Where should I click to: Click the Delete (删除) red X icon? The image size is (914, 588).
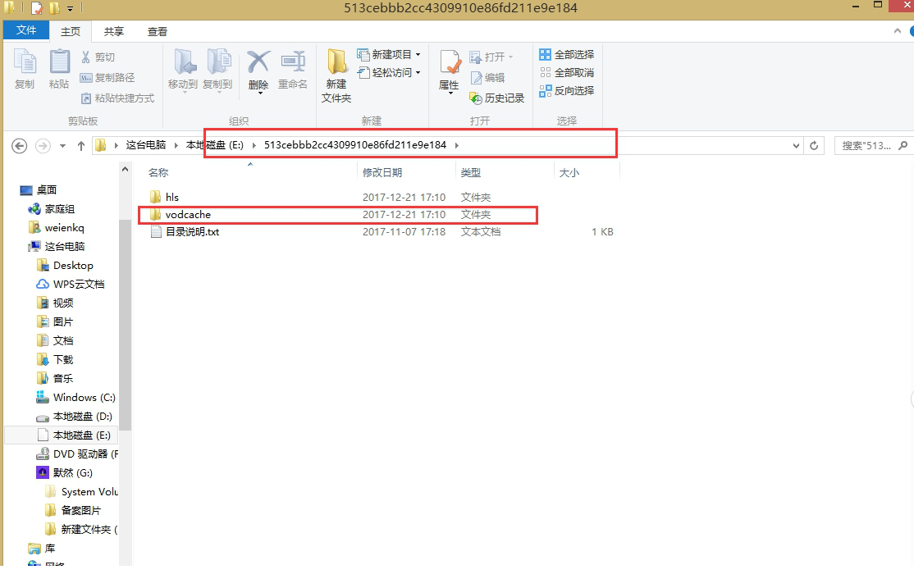(258, 64)
